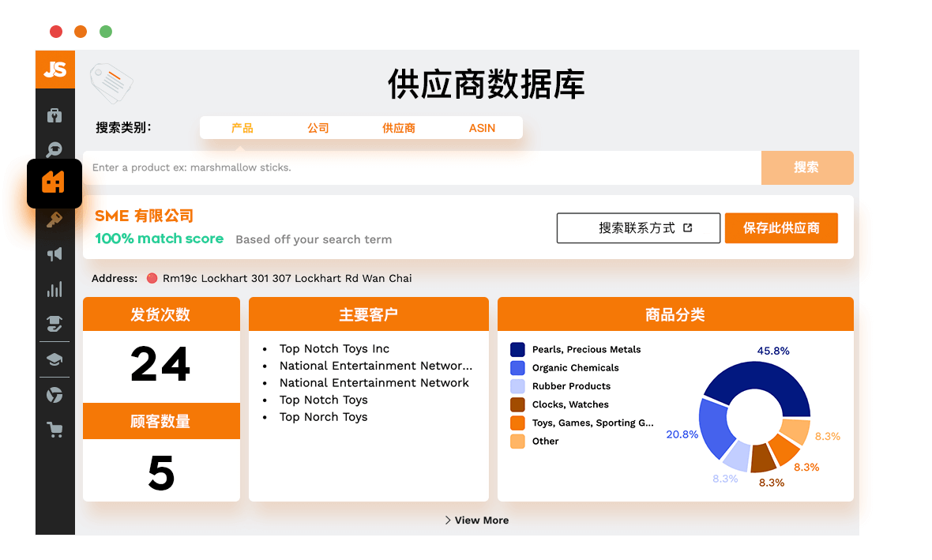Click the Top Norch Toys customer entry
Image resolution: width=932 pixels, height=560 pixels.
(323, 417)
